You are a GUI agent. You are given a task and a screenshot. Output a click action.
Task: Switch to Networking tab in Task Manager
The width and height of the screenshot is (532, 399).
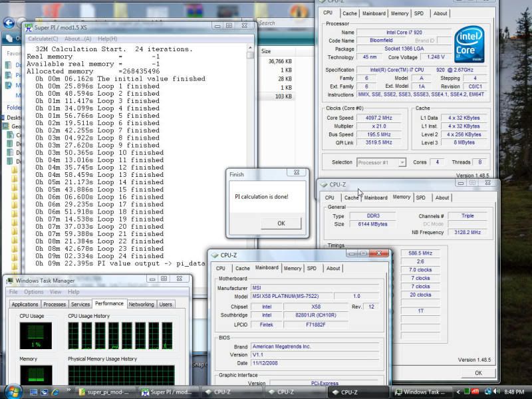[141, 305]
